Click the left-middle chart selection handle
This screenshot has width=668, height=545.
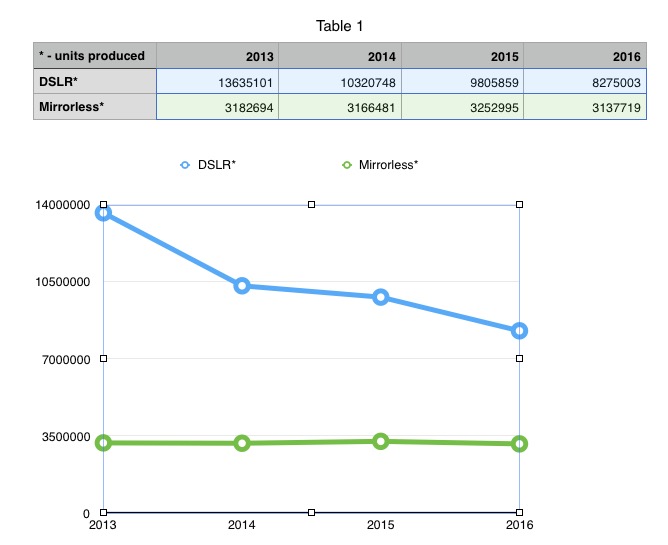[x=104, y=358]
